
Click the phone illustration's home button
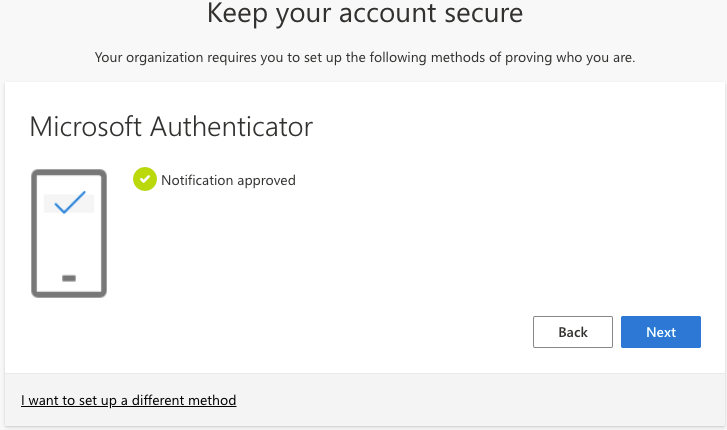point(69,277)
